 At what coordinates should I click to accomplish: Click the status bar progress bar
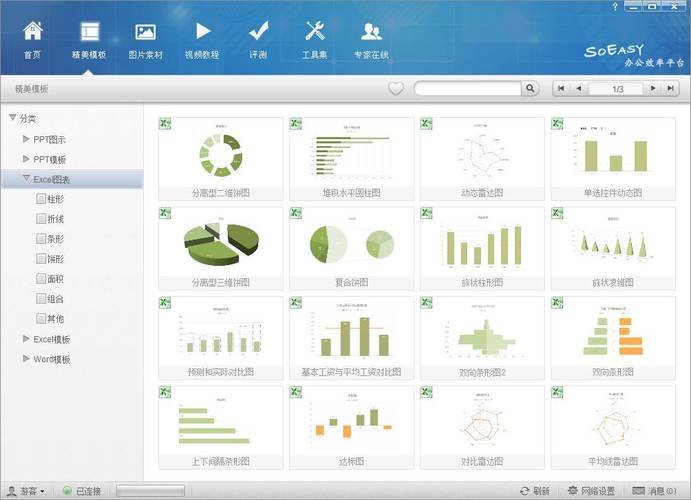[150, 491]
